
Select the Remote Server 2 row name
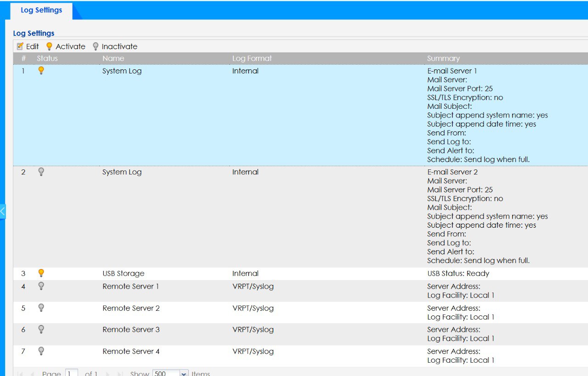click(131, 308)
